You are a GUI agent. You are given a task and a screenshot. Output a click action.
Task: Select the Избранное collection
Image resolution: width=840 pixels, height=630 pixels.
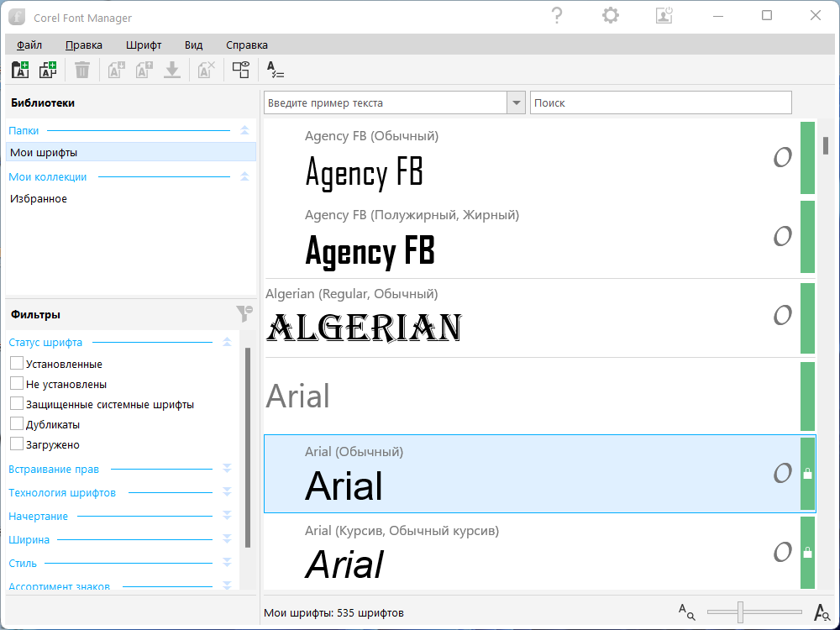pos(131,199)
